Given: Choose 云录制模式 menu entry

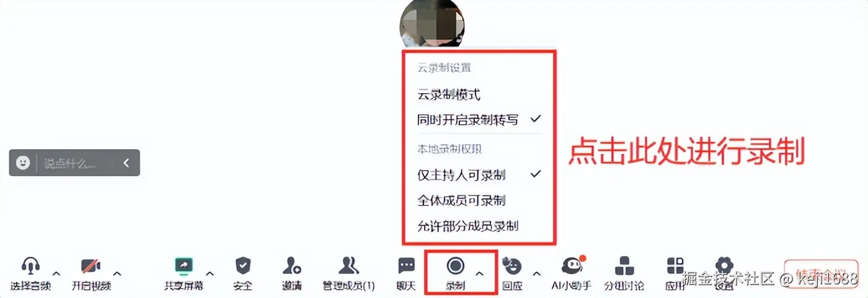Looking at the screenshot, I should [x=449, y=95].
